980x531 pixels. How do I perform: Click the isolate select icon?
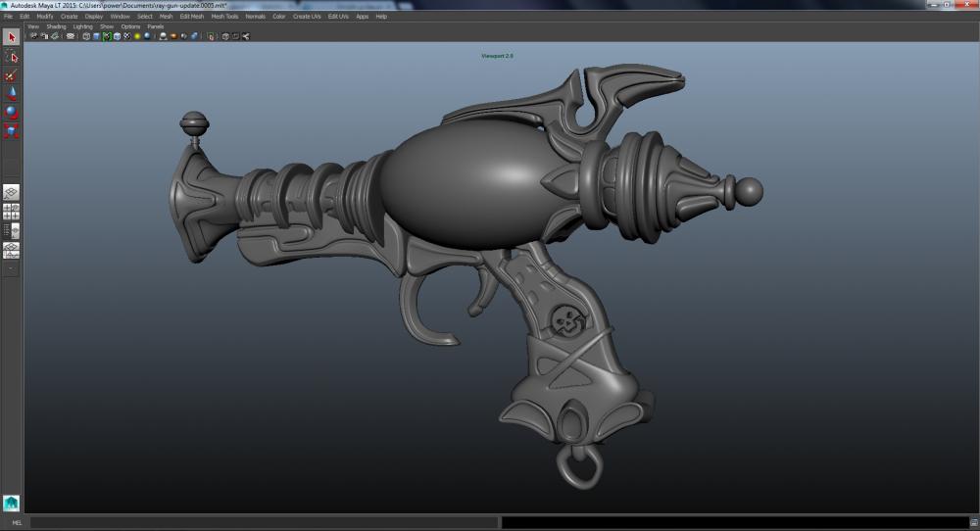pyautogui.click(x=211, y=36)
